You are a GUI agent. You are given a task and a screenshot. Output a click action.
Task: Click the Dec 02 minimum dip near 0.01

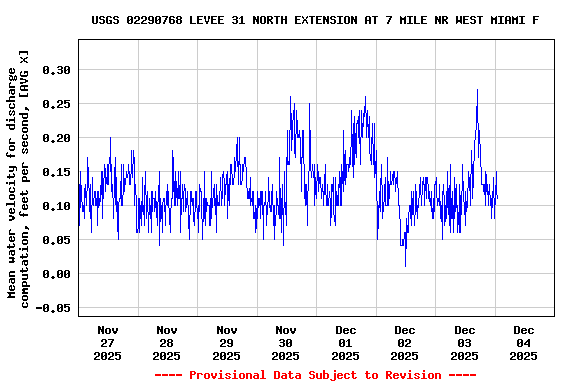[x=405, y=266]
